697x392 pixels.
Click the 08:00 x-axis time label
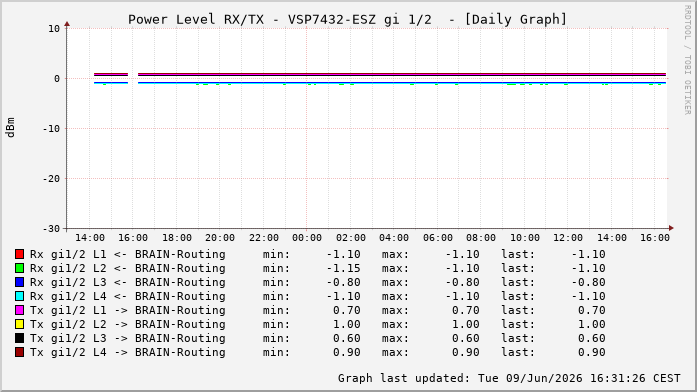click(x=481, y=238)
